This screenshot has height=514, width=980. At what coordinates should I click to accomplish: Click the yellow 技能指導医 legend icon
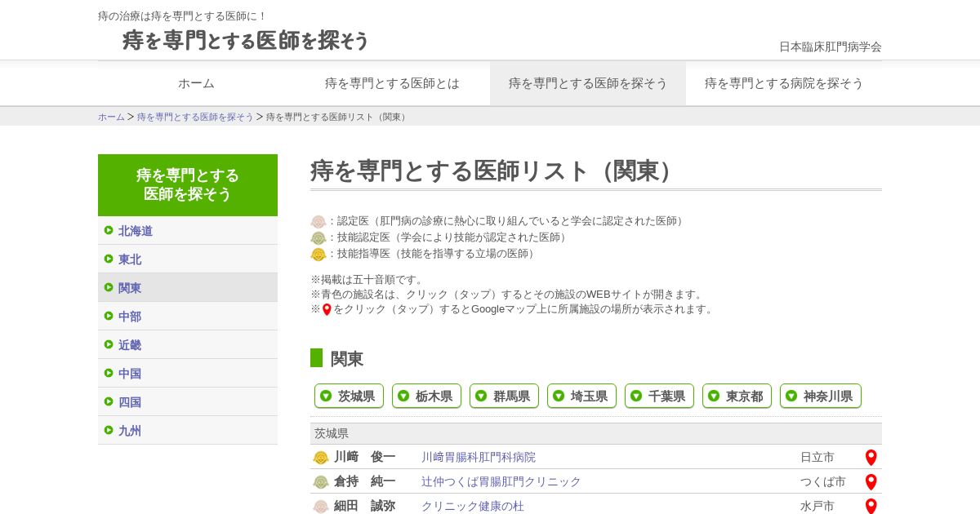pos(318,254)
